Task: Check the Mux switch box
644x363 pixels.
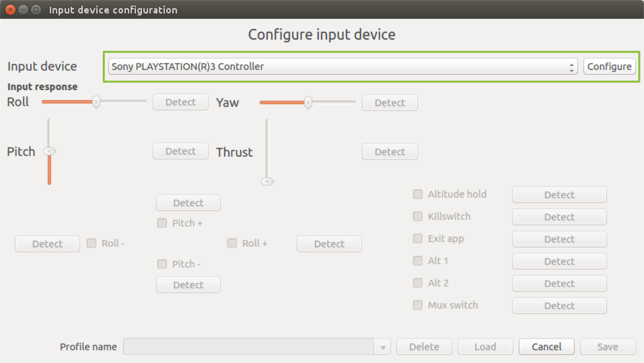Action: (x=417, y=305)
